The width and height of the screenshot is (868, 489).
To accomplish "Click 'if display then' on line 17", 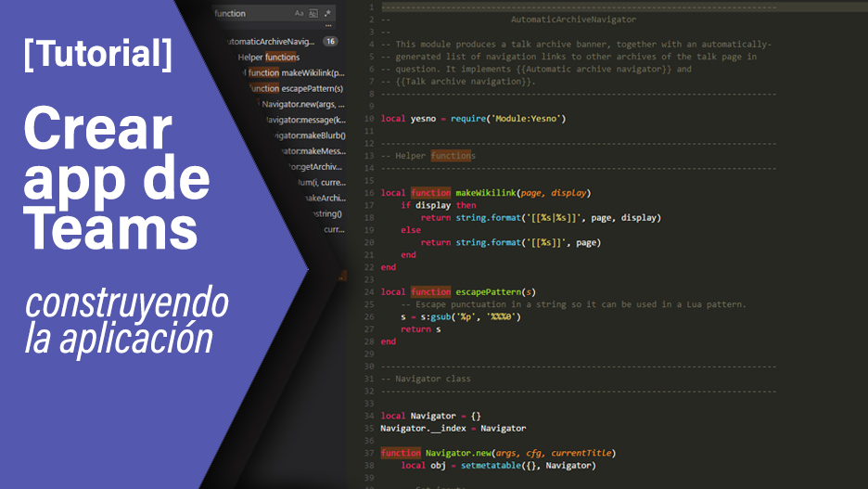I will click(439, 205).
